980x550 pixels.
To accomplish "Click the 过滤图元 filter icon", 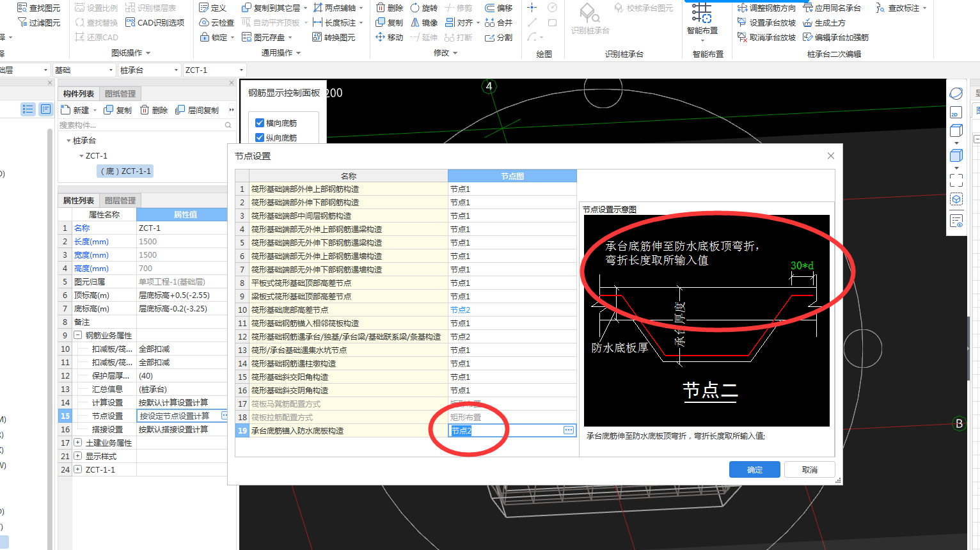I will (x=22, y=22).
